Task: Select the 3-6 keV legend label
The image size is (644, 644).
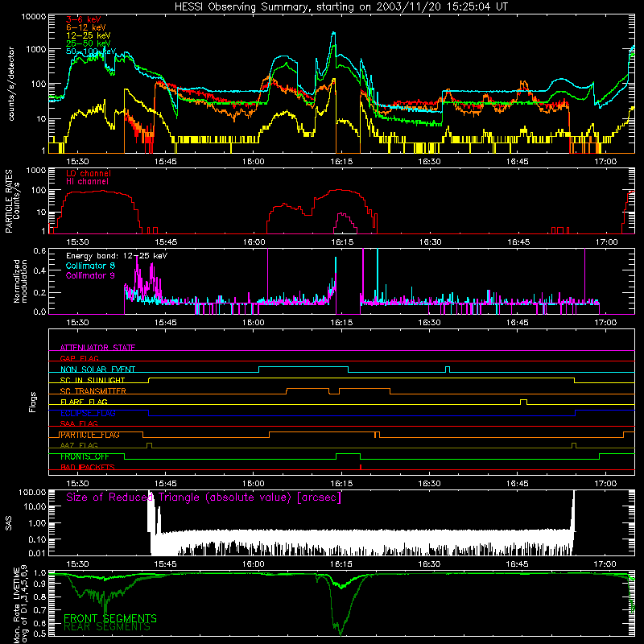Action: tap(84, 19)
